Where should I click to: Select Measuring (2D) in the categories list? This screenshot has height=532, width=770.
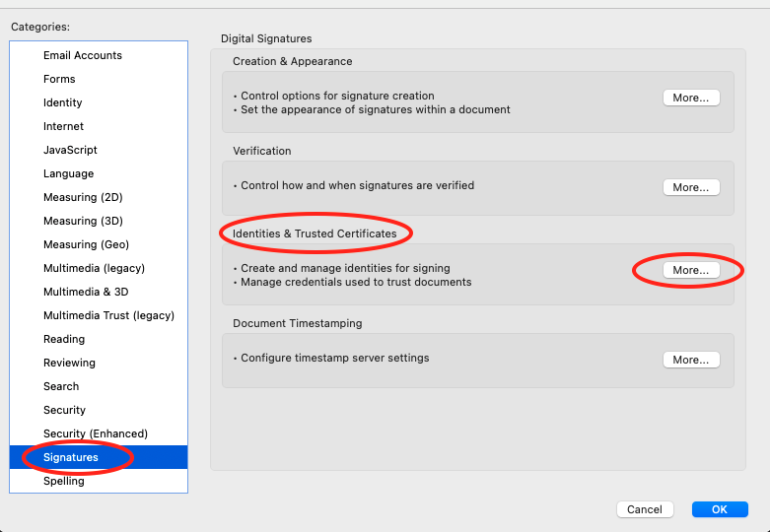click(99, 197)
